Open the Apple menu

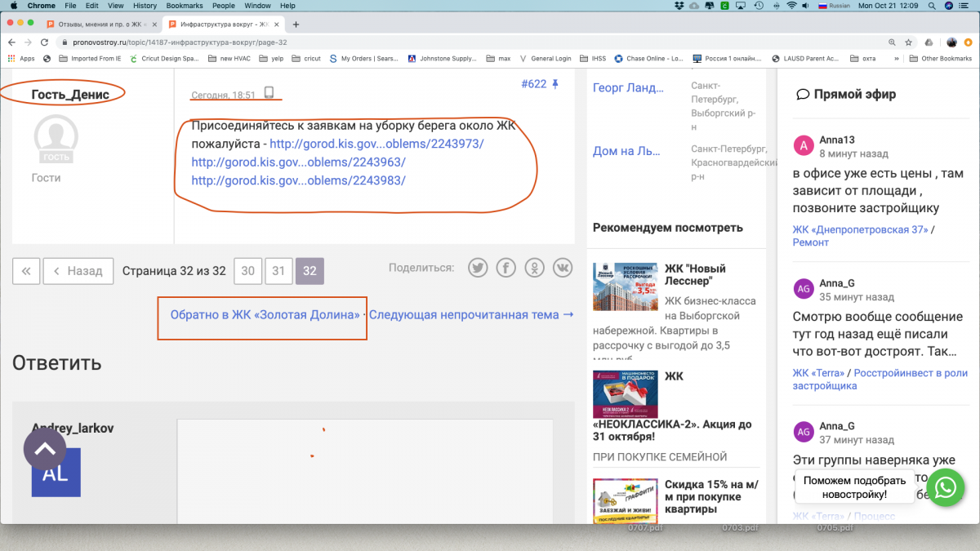[14, 6]
